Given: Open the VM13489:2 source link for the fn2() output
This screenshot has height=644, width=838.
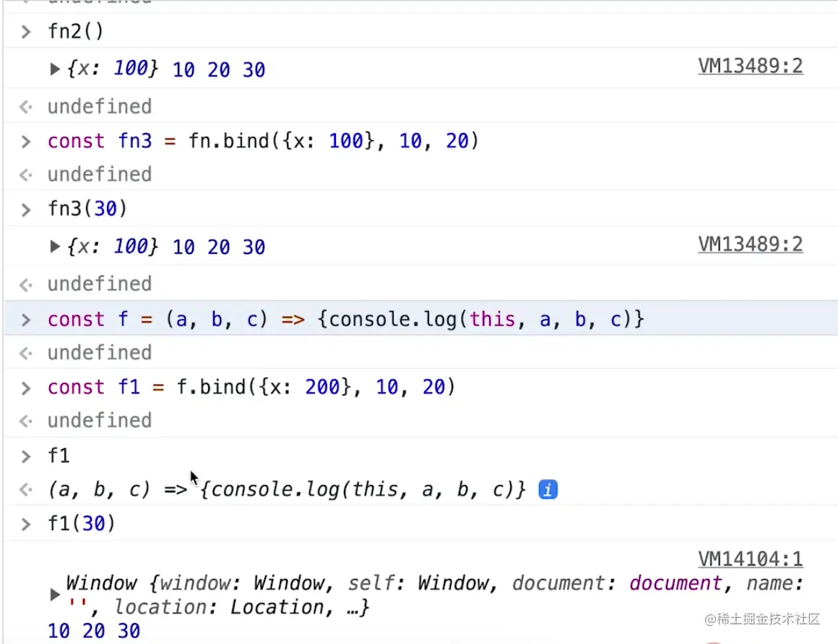Looking at the screenshot, I should click(x=750, y=66).
